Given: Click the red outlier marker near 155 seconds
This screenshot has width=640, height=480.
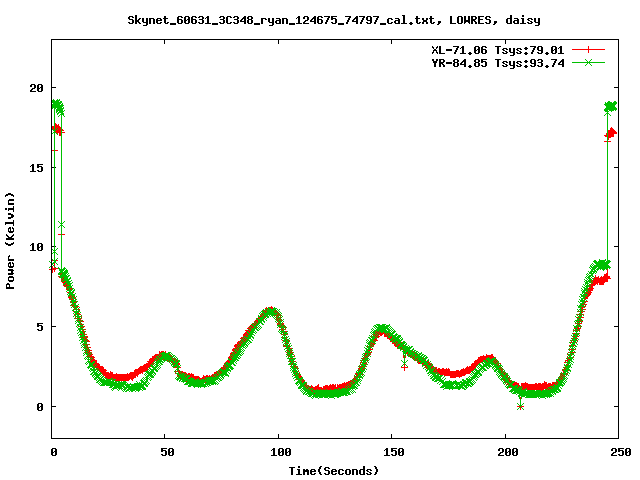Looking at the screenshot, I should click(x=404, y=367).
